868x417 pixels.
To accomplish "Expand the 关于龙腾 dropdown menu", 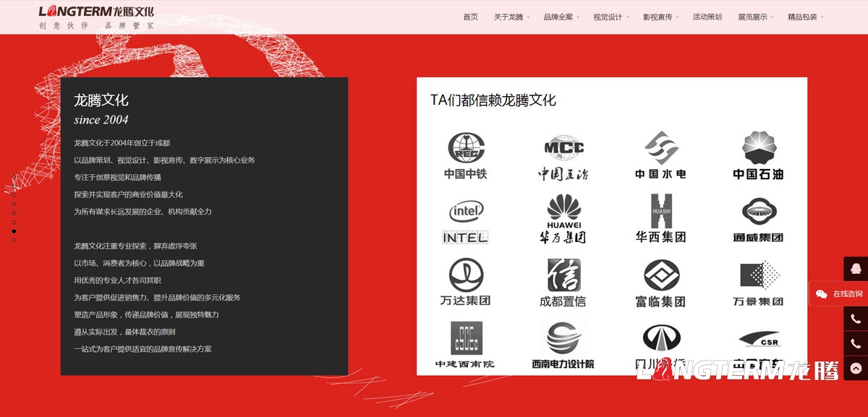I will (511, 17).
